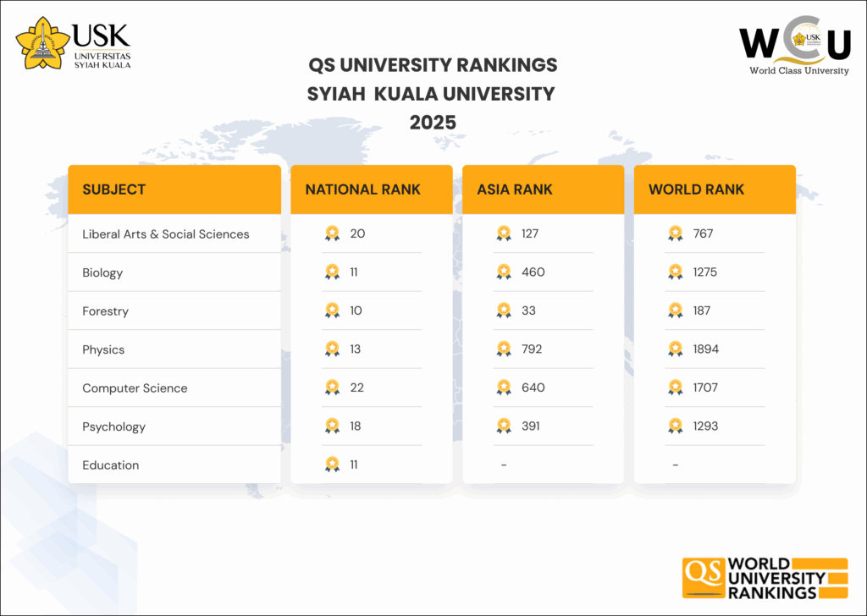Click medal icon beside national rank 20
The height and width of the screenshot is (616, 867).
tap(332, 234)
